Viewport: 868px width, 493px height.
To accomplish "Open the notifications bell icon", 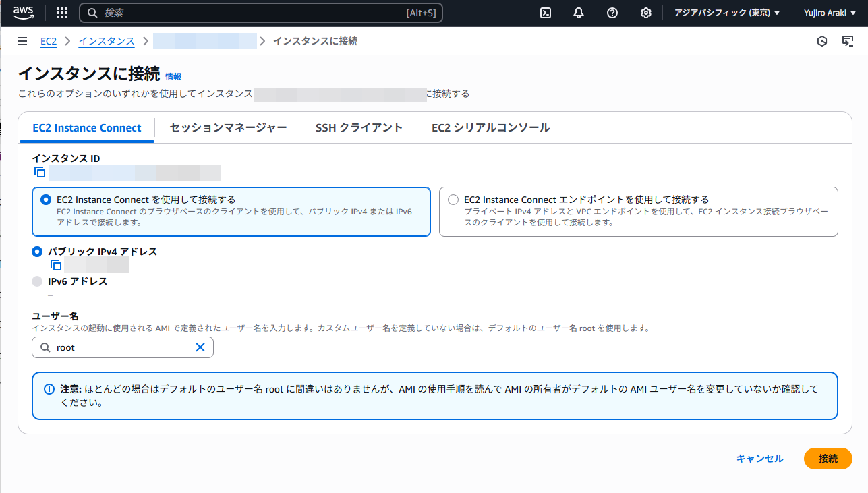I will pos(579,13).
